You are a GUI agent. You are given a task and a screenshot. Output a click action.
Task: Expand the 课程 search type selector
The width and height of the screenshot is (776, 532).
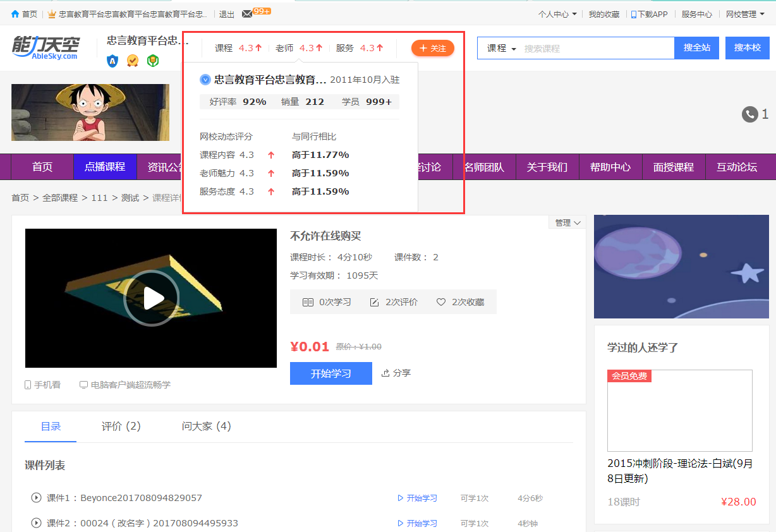(x=501, y=49)
